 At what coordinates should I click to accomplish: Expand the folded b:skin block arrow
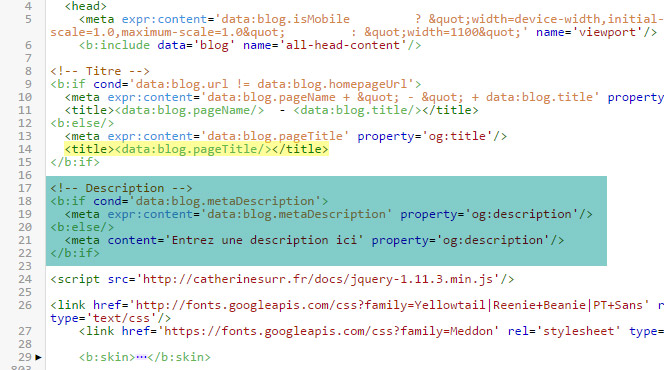pos(39,357)
